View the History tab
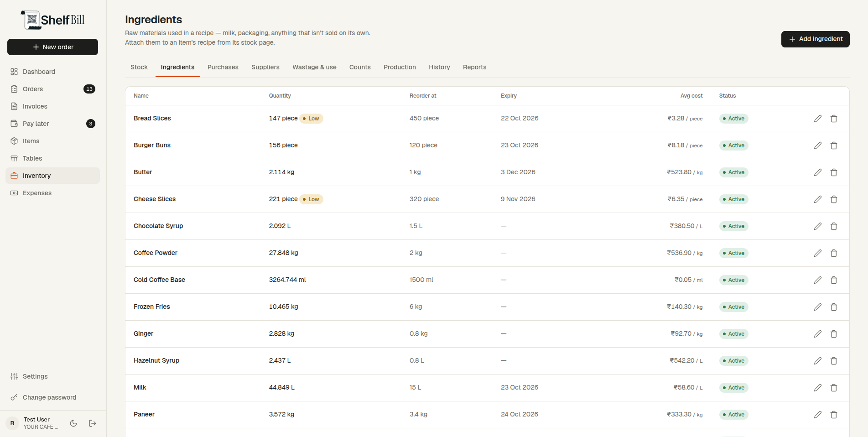The image size is (868, 437). (x=439, y=67)
